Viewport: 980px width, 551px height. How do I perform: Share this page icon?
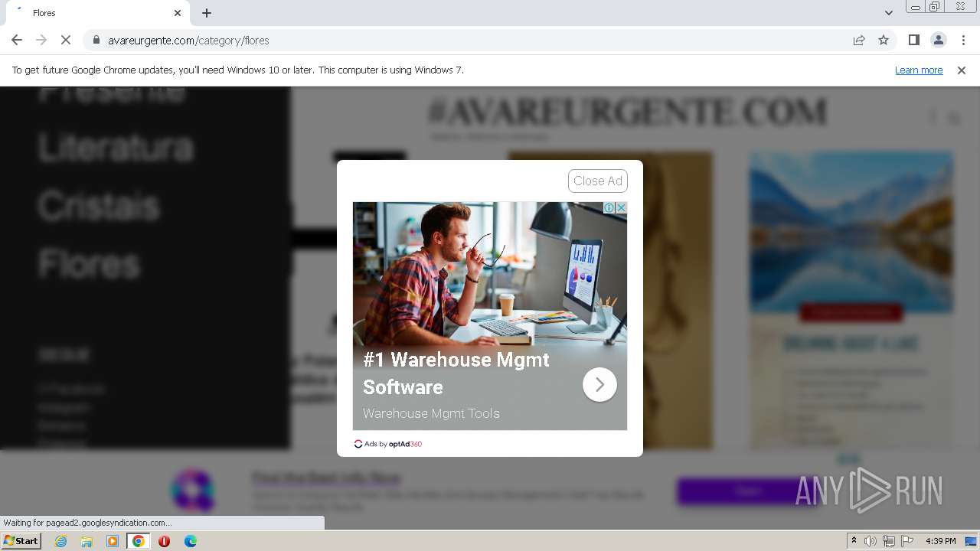click(x=859, y=40)
